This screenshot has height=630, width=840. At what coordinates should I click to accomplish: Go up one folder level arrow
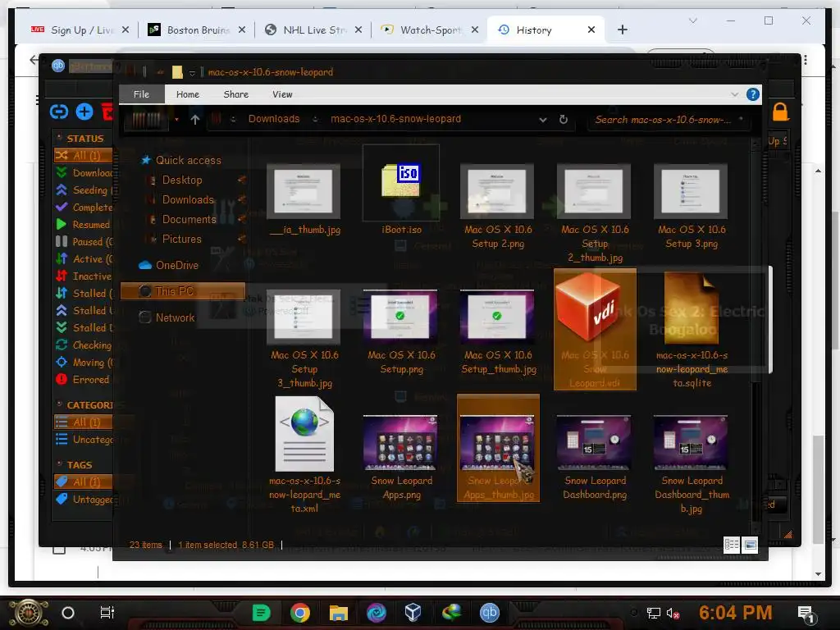pyautogui.click(x=195, y=120)
